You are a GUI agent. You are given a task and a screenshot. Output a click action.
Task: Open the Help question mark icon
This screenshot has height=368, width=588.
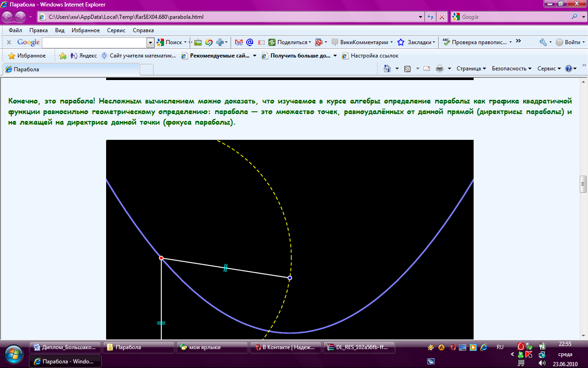(569, 69)
